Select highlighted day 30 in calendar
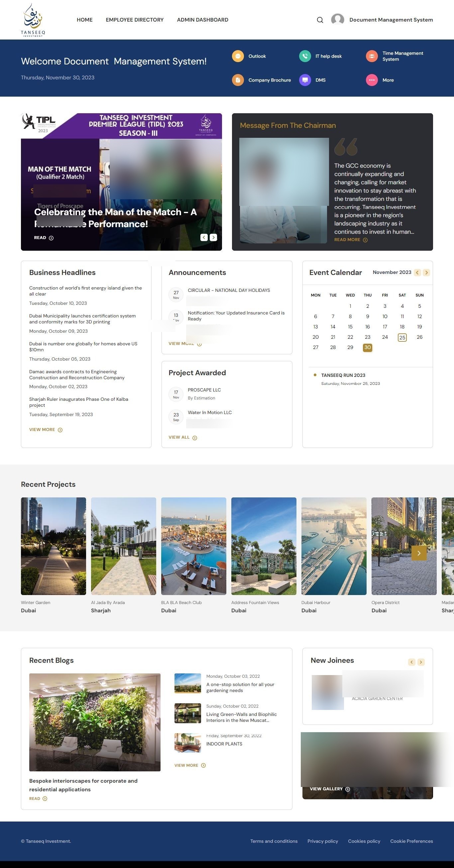This screenshot has width=454, height=868. point(367,347)
